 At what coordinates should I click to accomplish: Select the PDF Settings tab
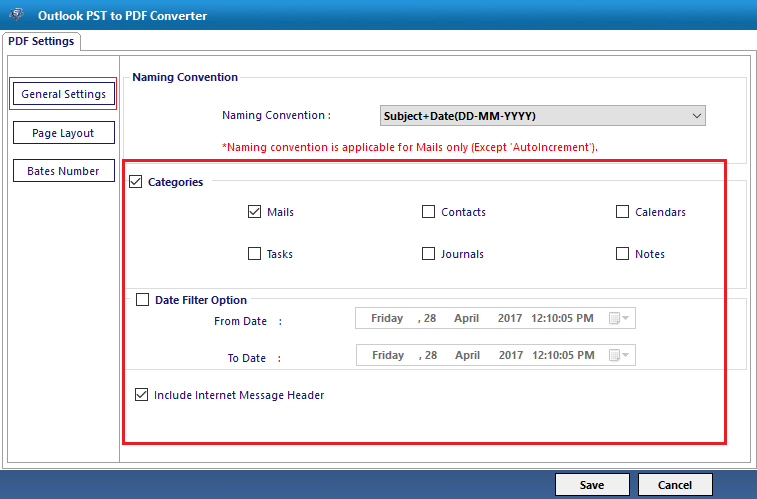pos(41,41)
